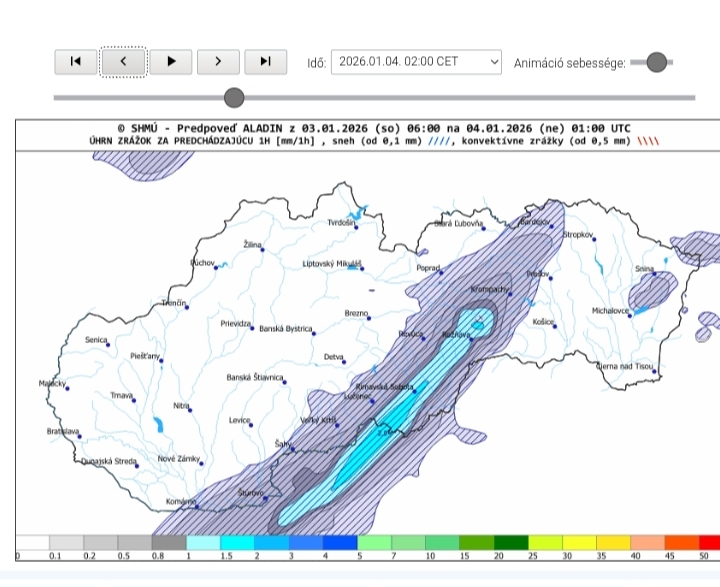This screenshot has width=720, height=587.
Task: Click the Bratislava city marker on the map
Action: [x=77, y=435]
